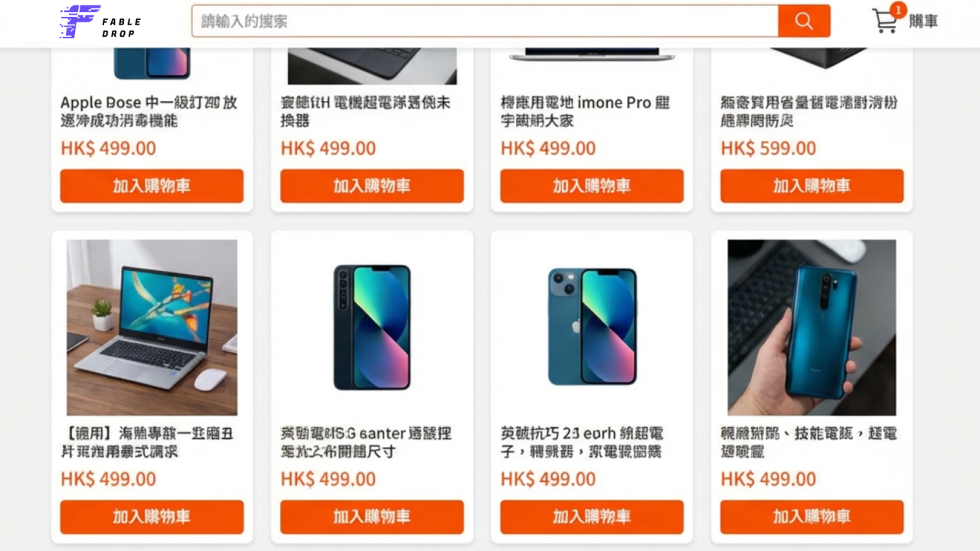The image size is (980, 551).
Task: Open the hand holding teal phone image
Action: 812,328
